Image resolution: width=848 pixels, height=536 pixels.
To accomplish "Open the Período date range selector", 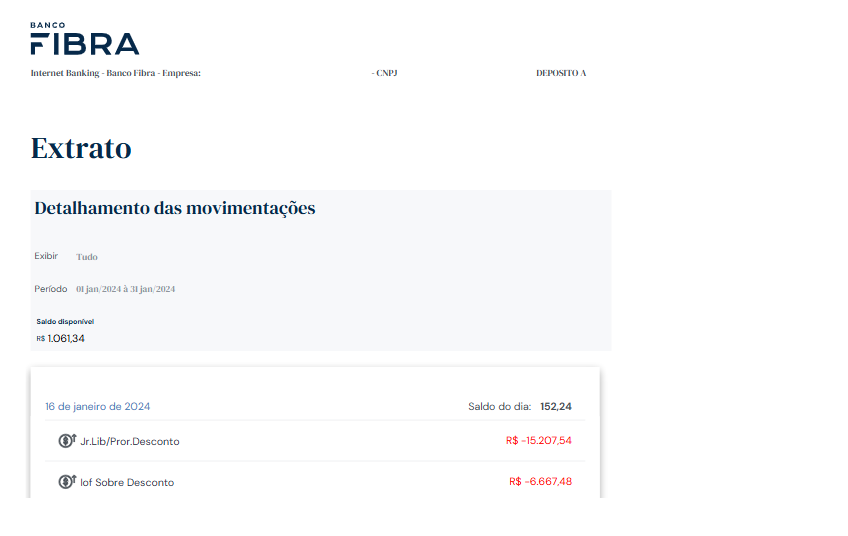I will click(125, 289).
